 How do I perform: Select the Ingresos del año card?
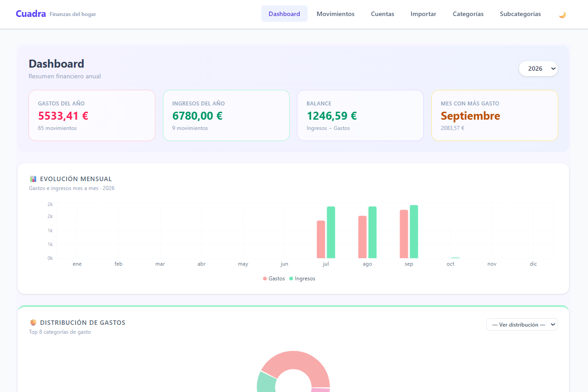pos(226,116)
